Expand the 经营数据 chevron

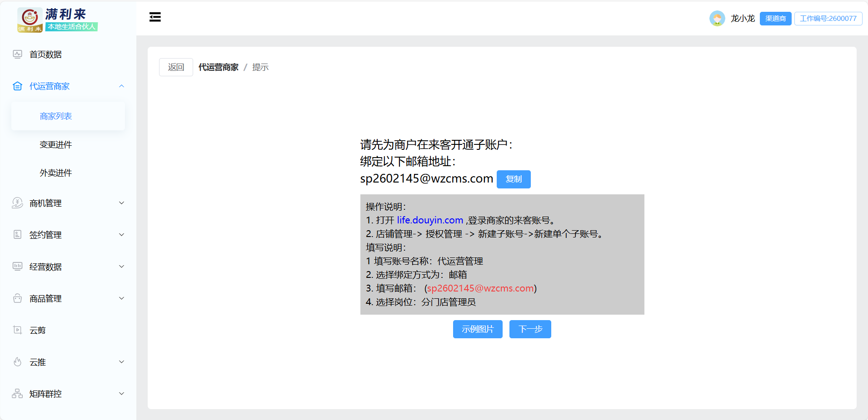pos(121,267)
